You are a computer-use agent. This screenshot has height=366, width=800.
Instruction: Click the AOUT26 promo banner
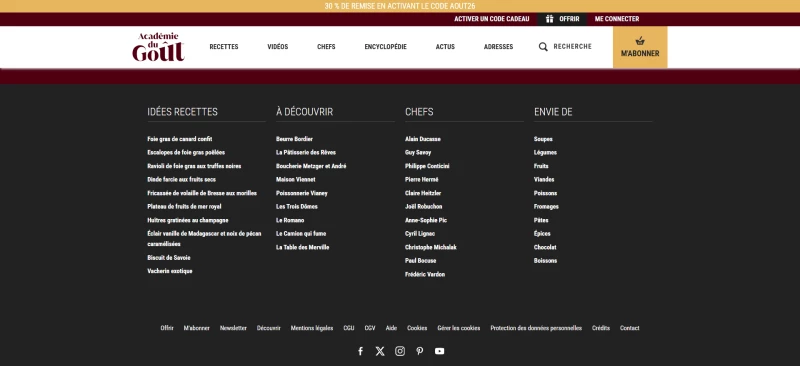click(x=400, y=6)
